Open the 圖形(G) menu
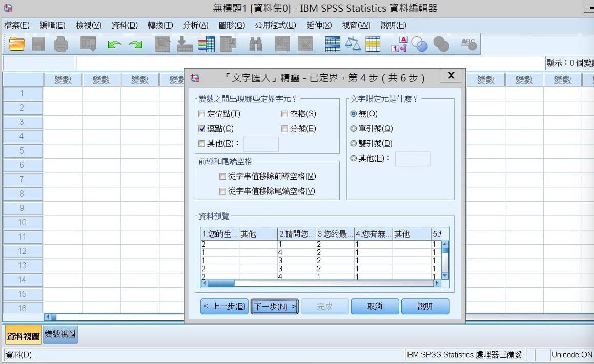Viewport: 594px width, 364px height. [232, 25]
